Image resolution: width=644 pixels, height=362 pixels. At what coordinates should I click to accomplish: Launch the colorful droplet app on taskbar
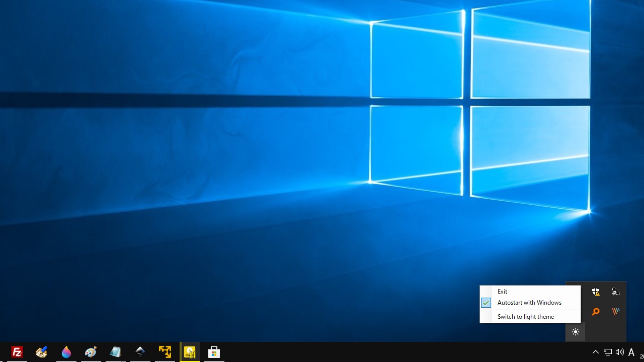(66, 352)
